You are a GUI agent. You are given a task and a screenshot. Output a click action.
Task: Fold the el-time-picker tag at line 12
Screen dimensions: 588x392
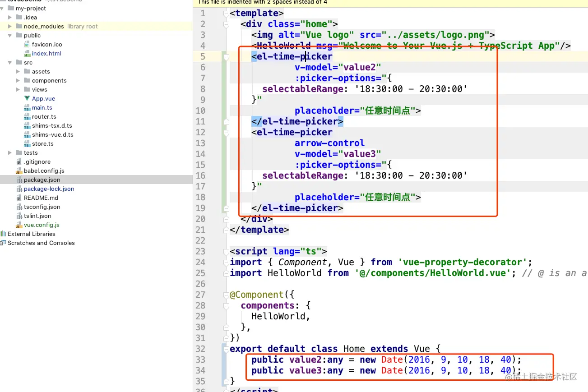coord(226,133)
